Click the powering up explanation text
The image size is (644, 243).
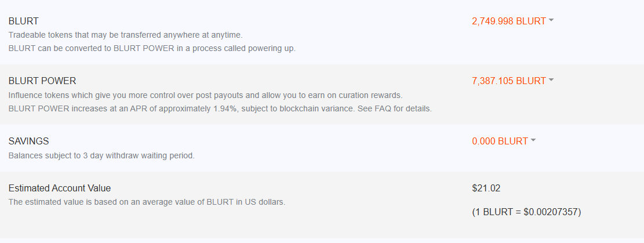coord(152,48)
